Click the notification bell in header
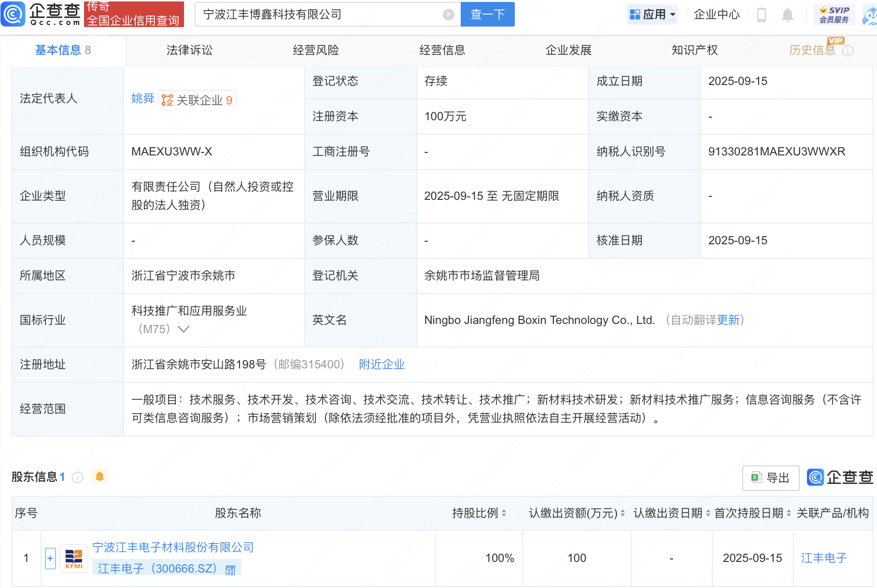Image resolution: width=877 pixels, height=588 pixels. pos(787,15)
